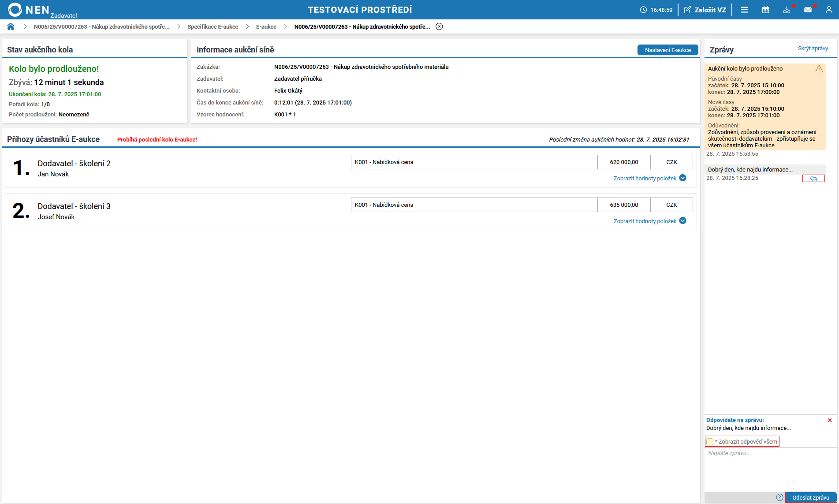
Task: Go to 'E-aukce' breadcrumb item
Action: point(266,27)
